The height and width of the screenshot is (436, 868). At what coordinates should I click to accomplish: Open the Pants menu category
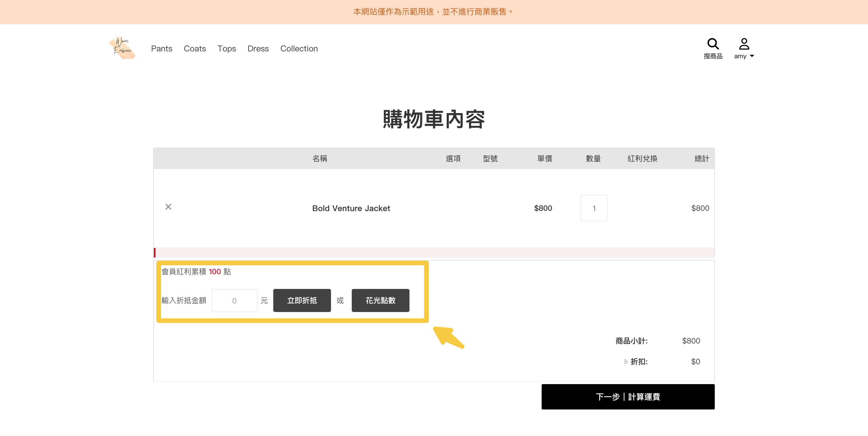pos(161,48)
